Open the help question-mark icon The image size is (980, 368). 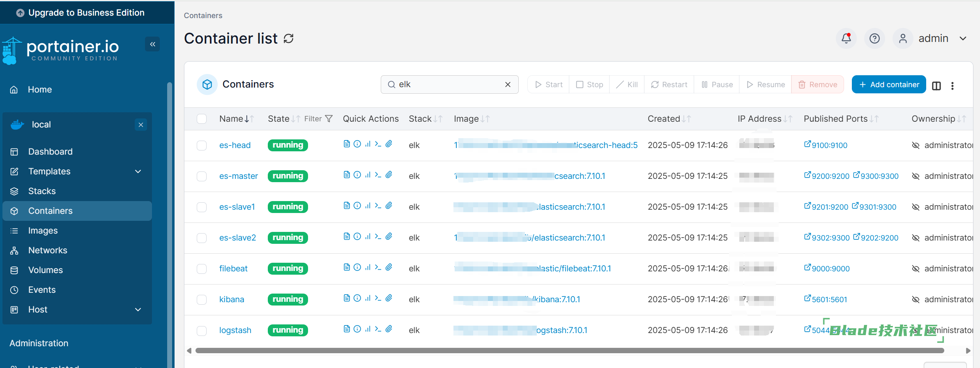coord(874,38)
